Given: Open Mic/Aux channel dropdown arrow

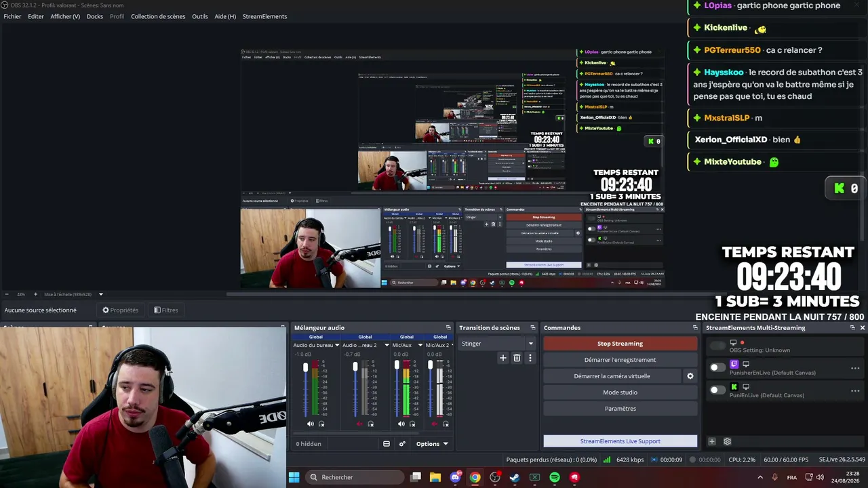Looking at the screenshot, I should pyautogui.click(x=420, y=345).
